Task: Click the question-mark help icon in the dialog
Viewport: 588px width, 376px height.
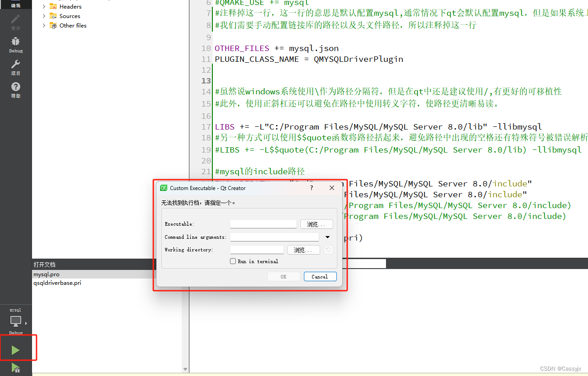Action: point(311,188)
